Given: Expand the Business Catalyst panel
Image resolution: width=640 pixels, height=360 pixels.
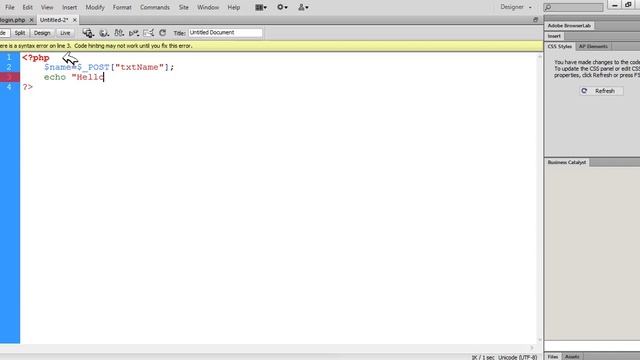Looking at the screenshot, I should pos(567,162).
